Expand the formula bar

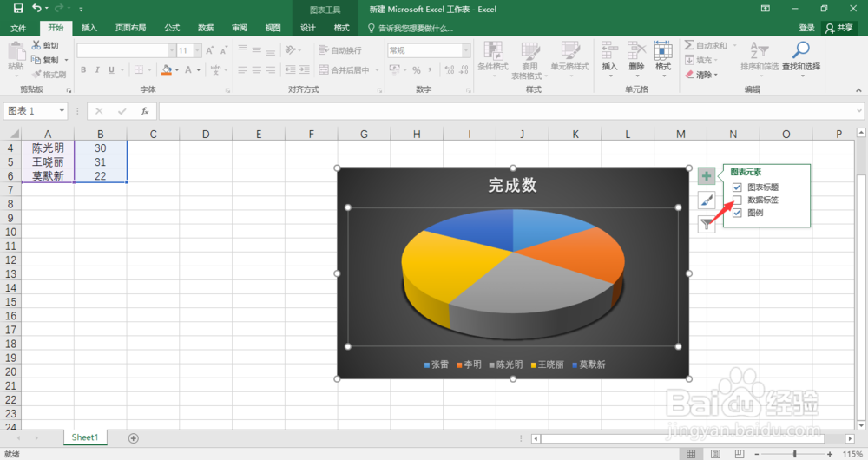(859, 111)
